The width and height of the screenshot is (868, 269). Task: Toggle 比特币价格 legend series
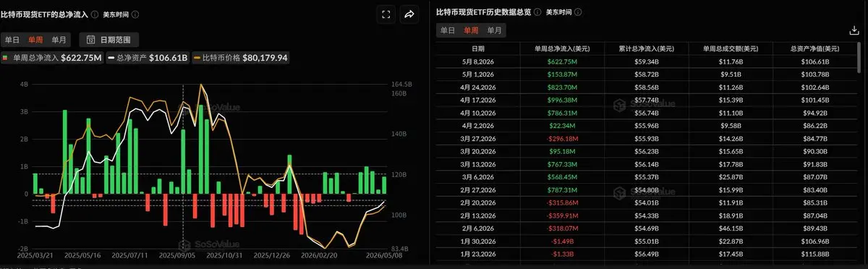click(240, 58)
